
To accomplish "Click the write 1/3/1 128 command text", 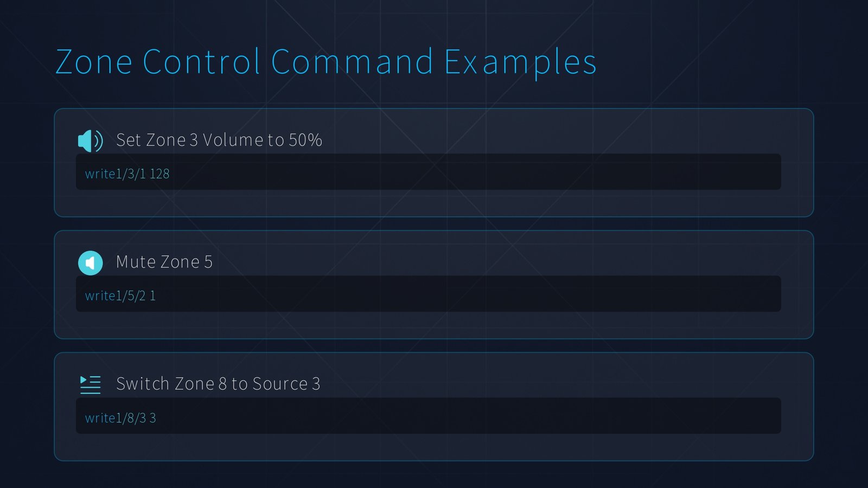I will coord(127,174).
